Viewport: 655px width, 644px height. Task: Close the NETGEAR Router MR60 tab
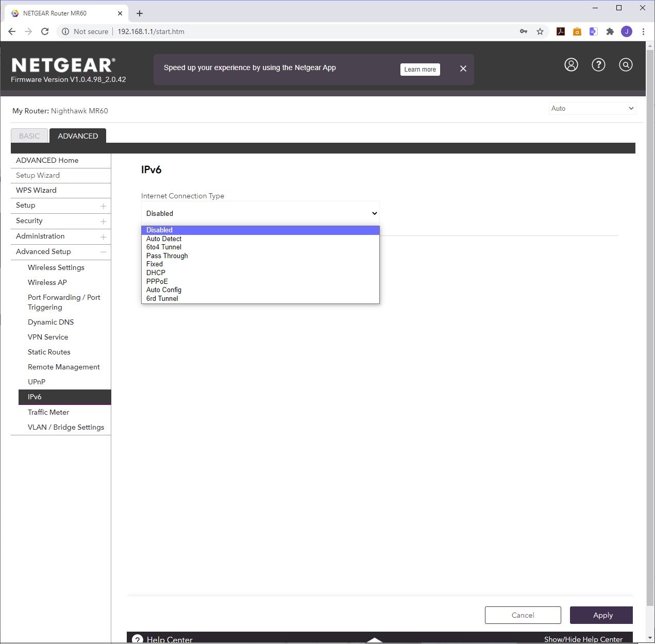click(120, 13)
